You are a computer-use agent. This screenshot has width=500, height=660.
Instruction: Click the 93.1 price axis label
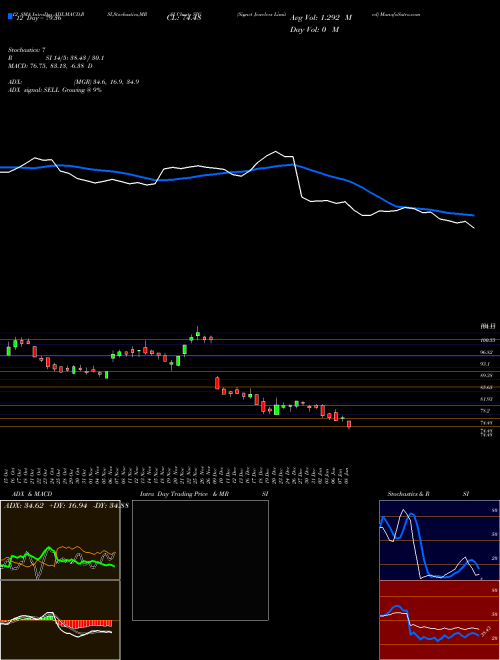[487, 364]
